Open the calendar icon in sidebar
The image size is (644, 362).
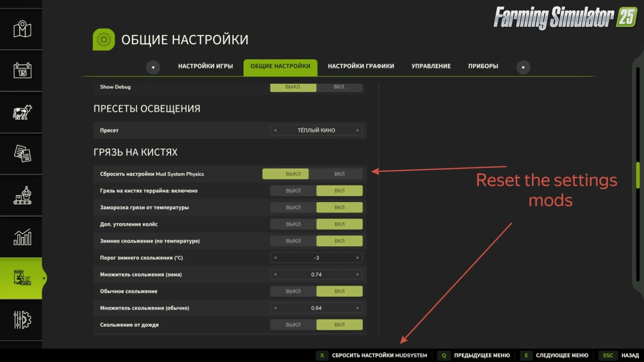pyautogui.click(x=22, y=70)
